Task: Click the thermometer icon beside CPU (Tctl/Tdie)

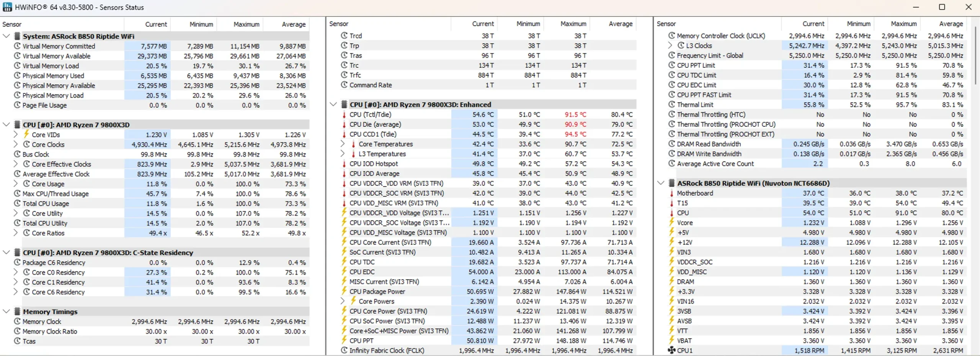Action: click(344, 114)
